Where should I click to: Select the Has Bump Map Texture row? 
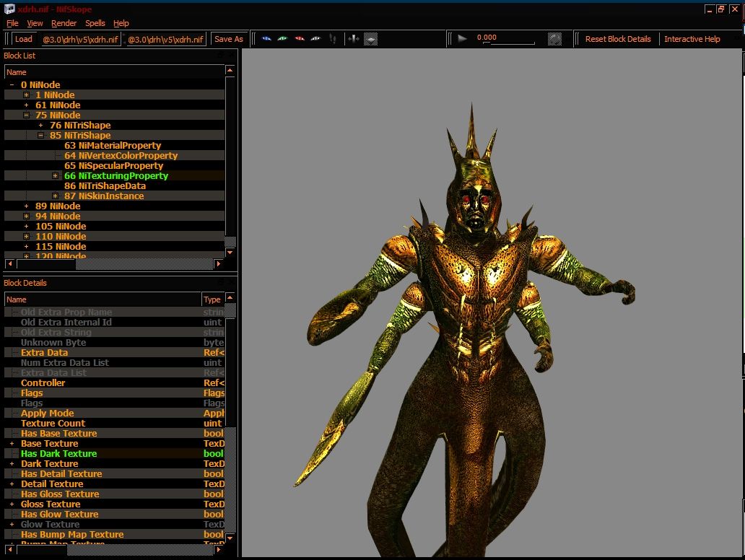pyautogui.click(x=115, y=534)
